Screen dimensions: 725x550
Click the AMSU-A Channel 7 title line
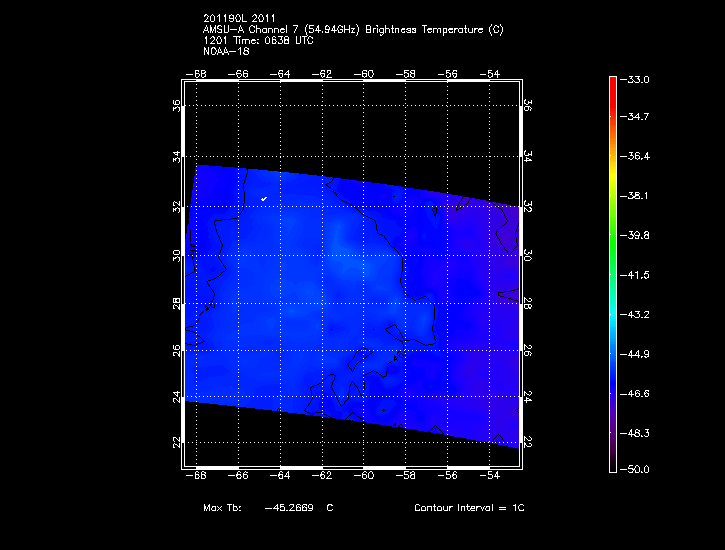coord(352,29)
